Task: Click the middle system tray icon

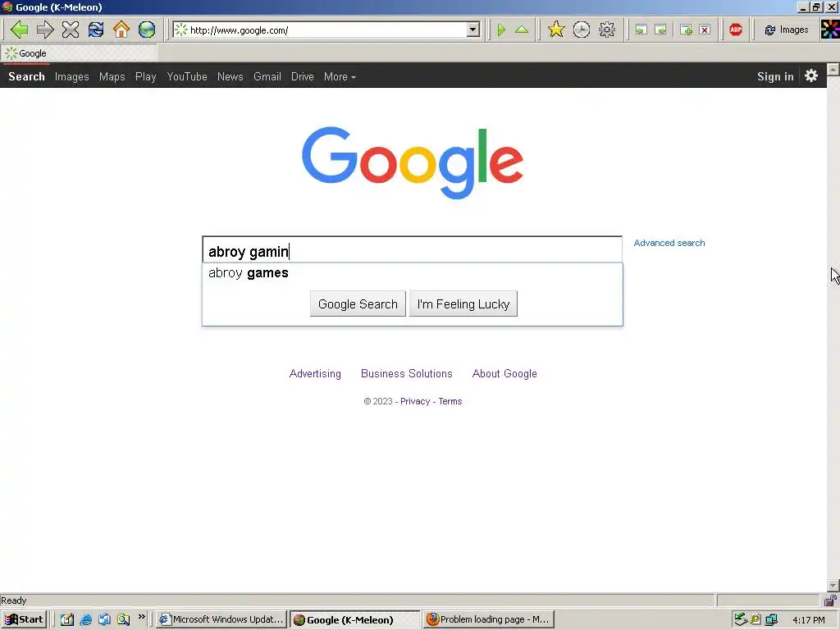Action: (756, 619)
